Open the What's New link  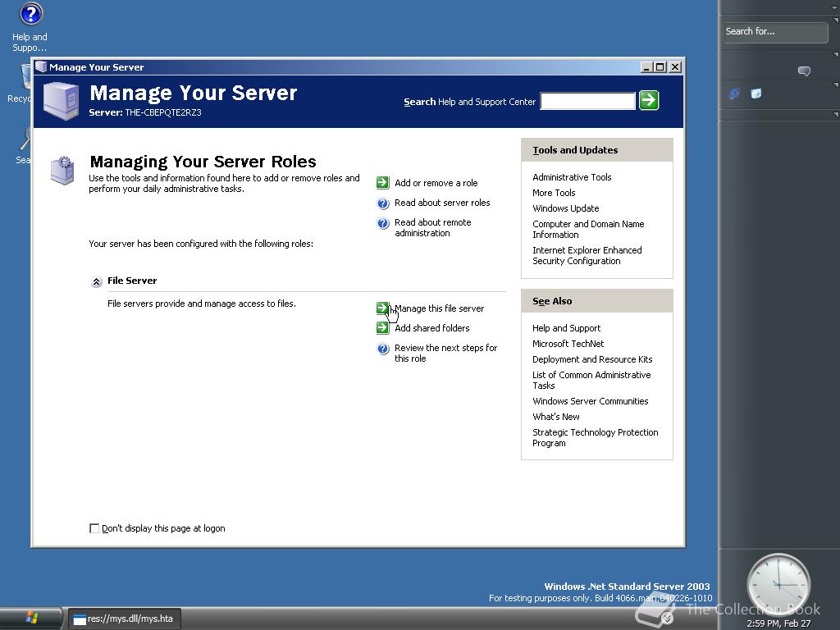[x=555, y=416]
